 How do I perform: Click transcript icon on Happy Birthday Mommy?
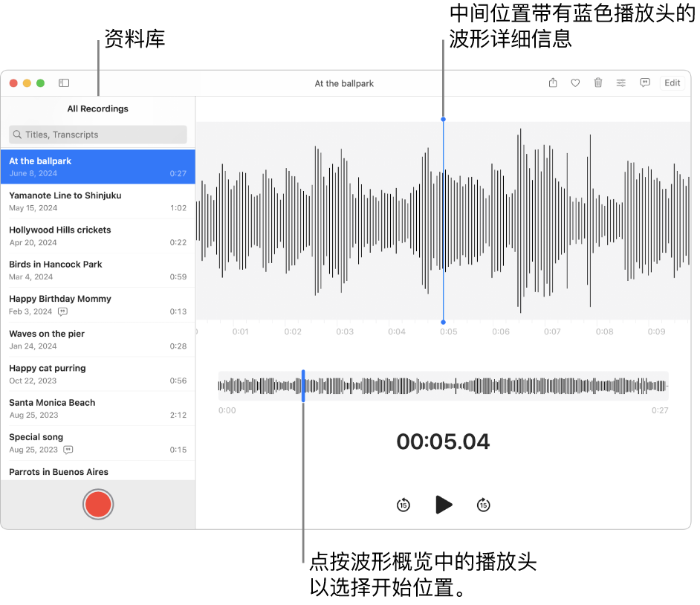click(63, 311)
